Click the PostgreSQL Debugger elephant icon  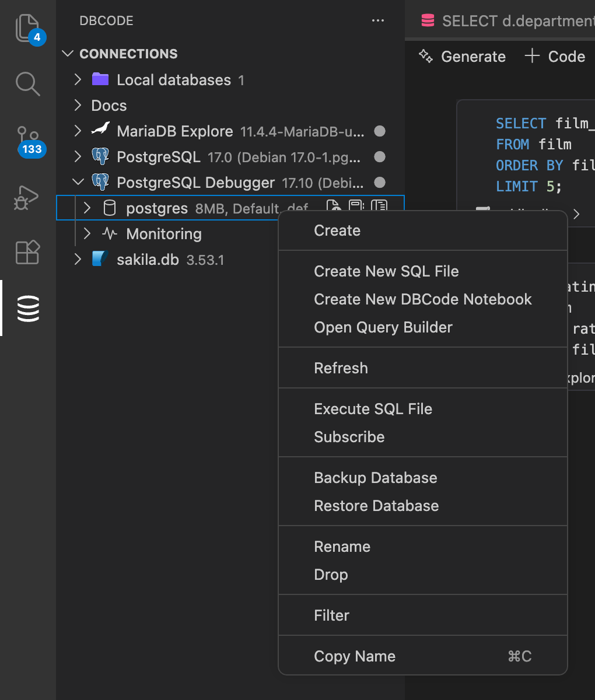click(x=100, y=182)
